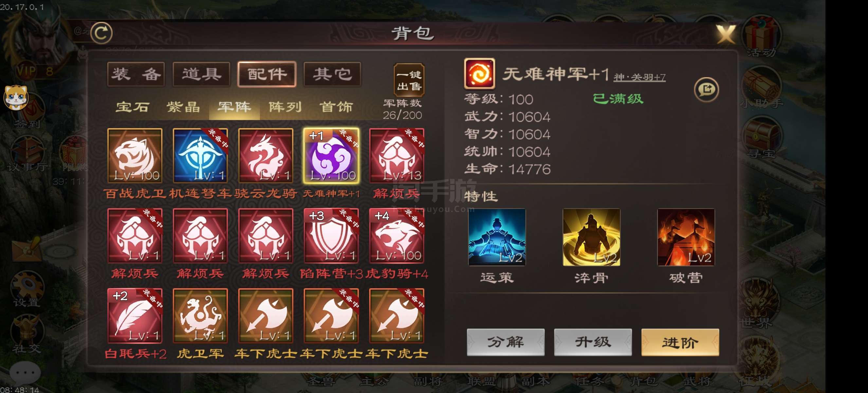Click the 分解 button
Image resolution: width=868 pixels, height=393 pixels.
pyautogui.click(x=505, y=342)
